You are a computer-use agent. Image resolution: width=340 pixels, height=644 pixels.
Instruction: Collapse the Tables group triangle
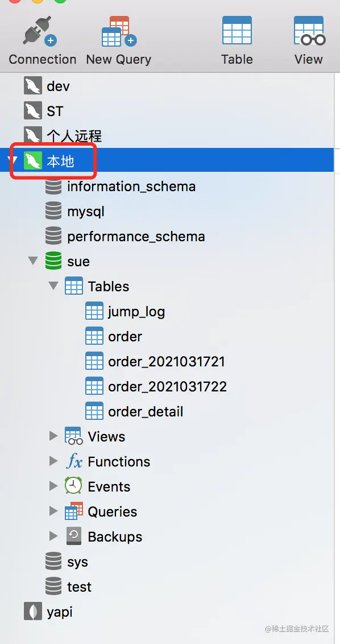click(x=53, y=286)
